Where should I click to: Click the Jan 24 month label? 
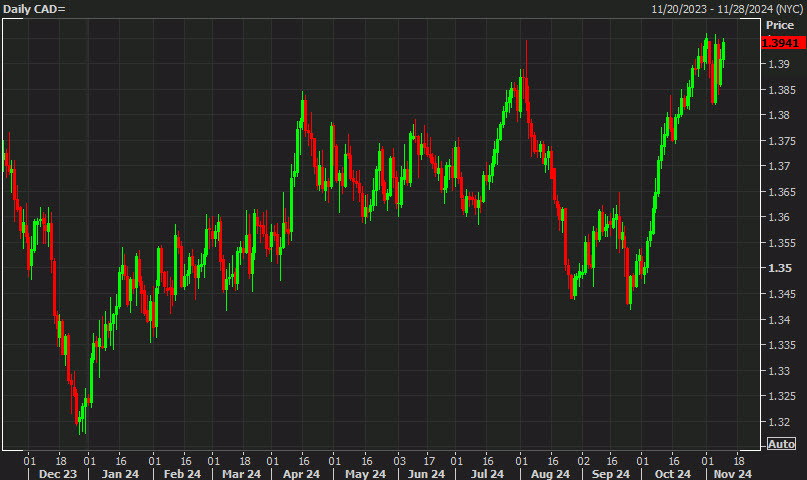click(x=120, y=474)
